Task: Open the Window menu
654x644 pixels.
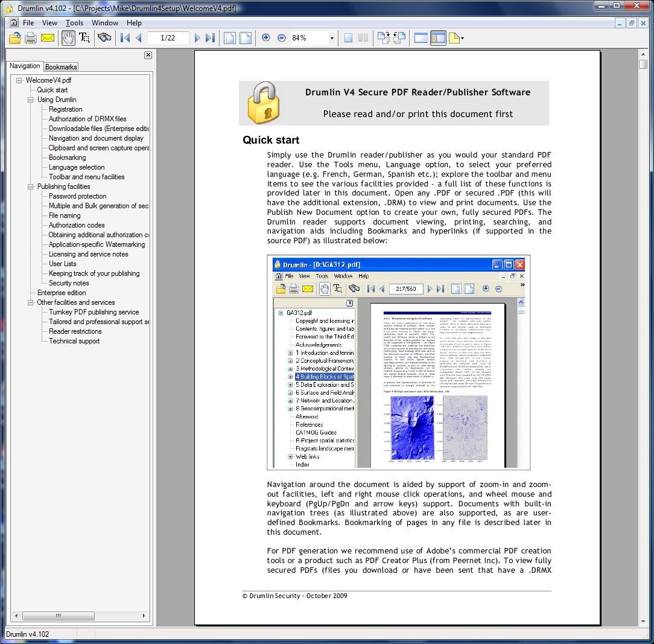Action: [105, 23]
